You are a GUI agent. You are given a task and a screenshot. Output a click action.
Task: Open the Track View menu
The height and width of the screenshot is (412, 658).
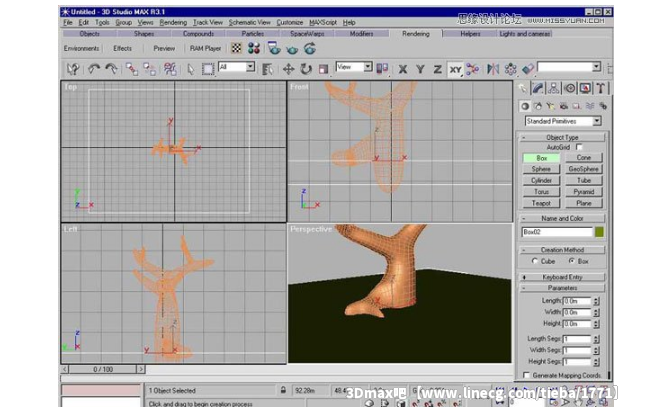click(208, 22)
